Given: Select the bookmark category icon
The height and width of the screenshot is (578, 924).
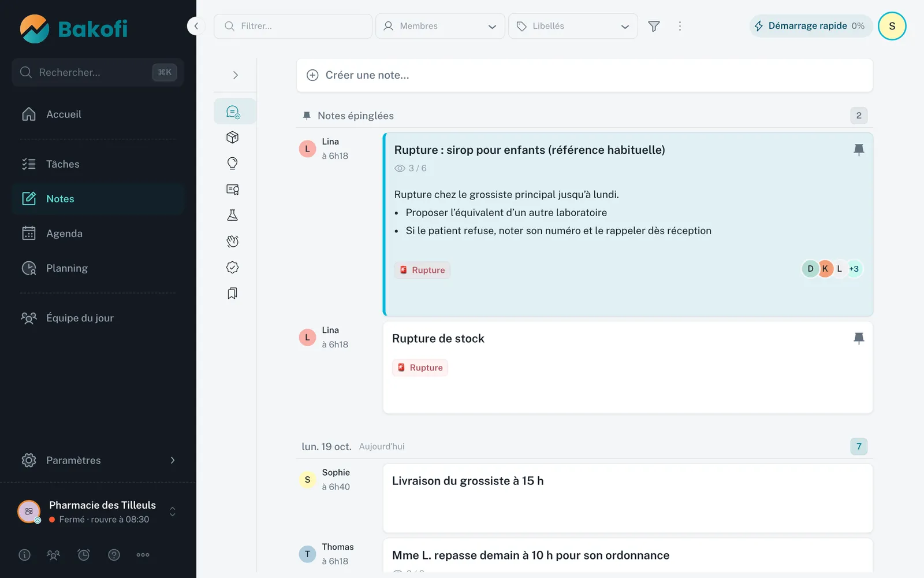Looking at the screenshot, I should (233, 293).
